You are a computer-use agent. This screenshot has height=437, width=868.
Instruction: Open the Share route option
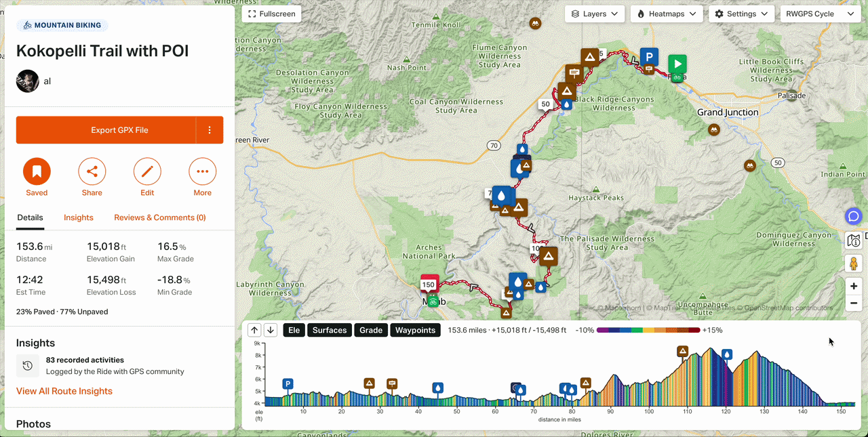92,172
